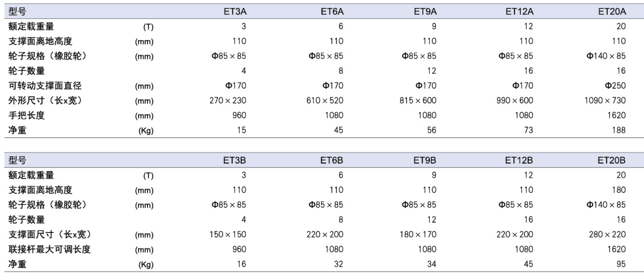Click the ET3A model column header
Screen dimensions: 644x276
235,11
